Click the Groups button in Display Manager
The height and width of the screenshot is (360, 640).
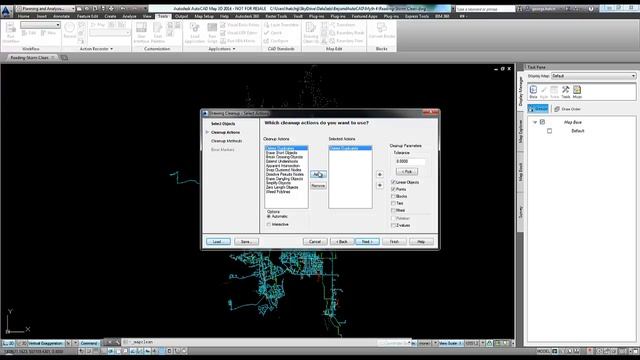(x=538, y=109)
